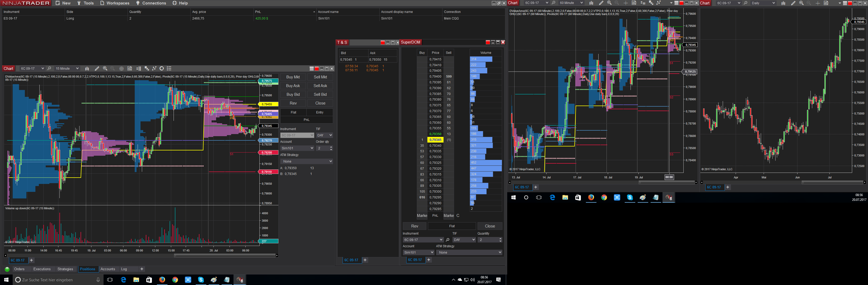868x285 pixels.
Task: Click the green connection status indicator
Action: click(x=7, y=269)
